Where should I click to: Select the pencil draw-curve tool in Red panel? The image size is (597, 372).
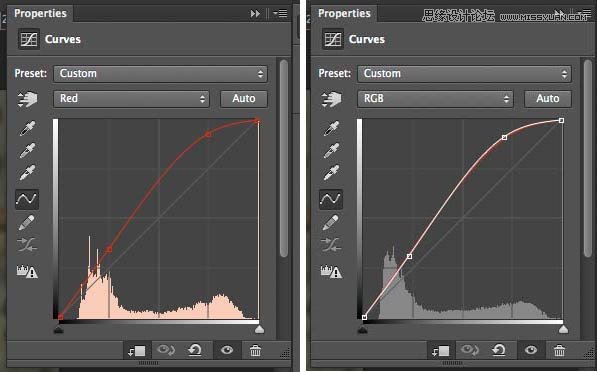click(x=26, y=222)
